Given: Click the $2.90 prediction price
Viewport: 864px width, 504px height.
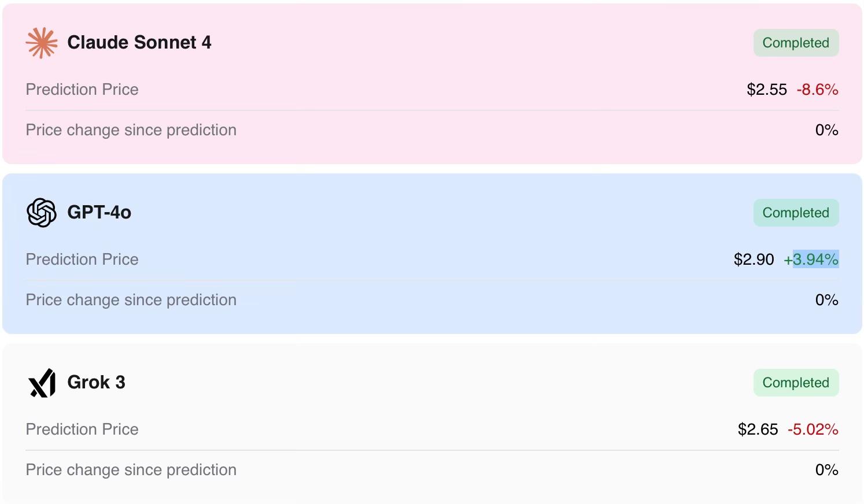Looking at the screenshot, I should pyautogui.click(x=754, y=260).
